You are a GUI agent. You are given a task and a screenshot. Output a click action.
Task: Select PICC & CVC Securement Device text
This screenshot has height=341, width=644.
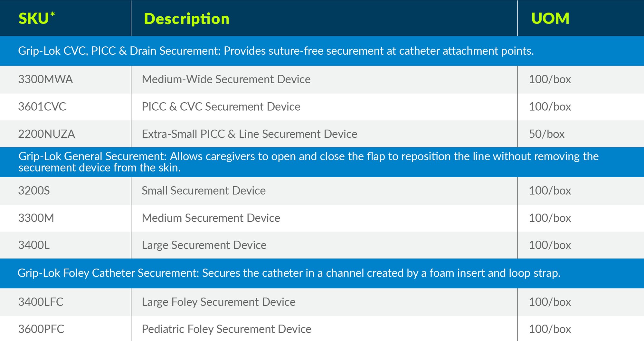221,106
